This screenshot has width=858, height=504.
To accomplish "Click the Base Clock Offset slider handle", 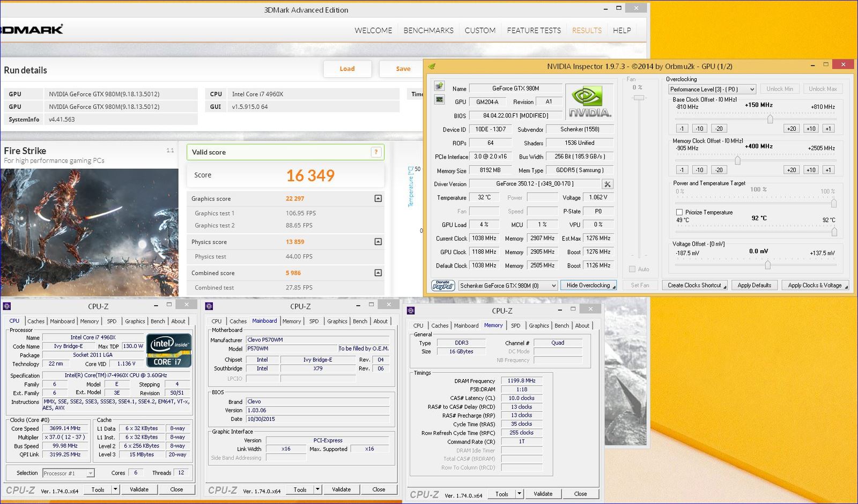I will (770, 118).
